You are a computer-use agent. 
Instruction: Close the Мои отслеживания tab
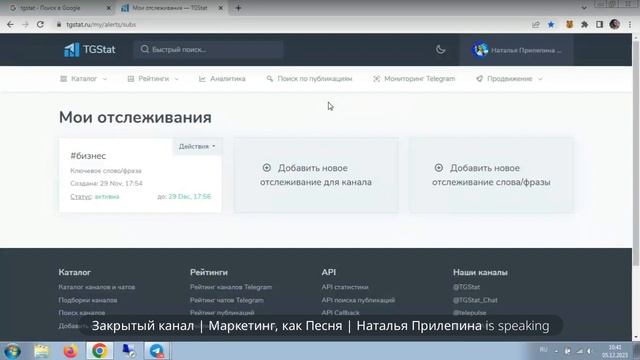[x=220, y=8]
